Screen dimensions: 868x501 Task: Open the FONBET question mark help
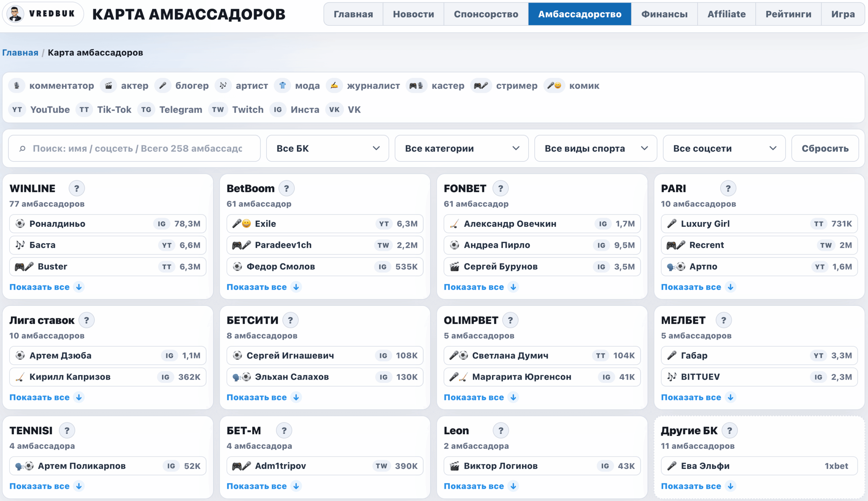[x=501, y=188]
